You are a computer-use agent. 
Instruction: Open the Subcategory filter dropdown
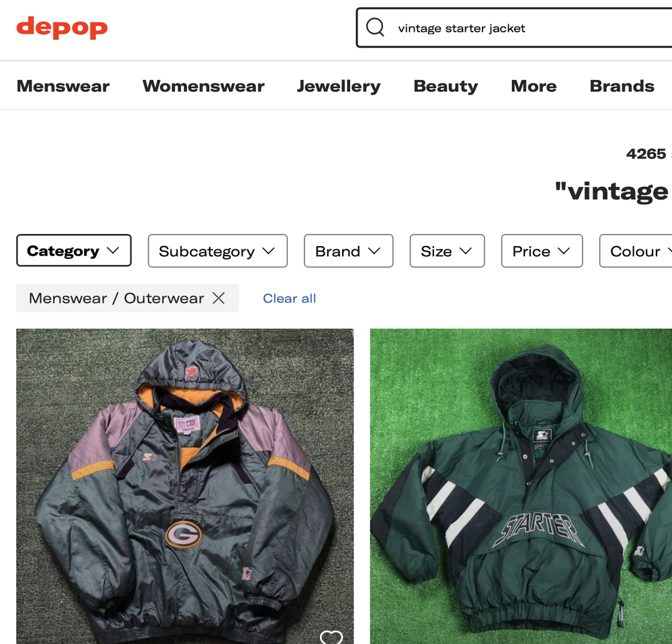click(x=218, y=251)
